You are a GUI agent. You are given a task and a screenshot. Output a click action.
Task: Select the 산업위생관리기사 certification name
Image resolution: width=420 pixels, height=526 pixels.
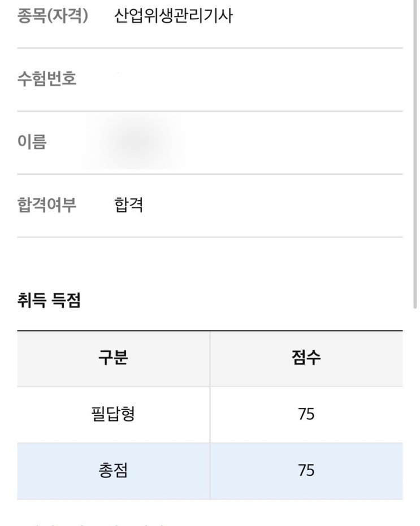click(x=173, y=16)
